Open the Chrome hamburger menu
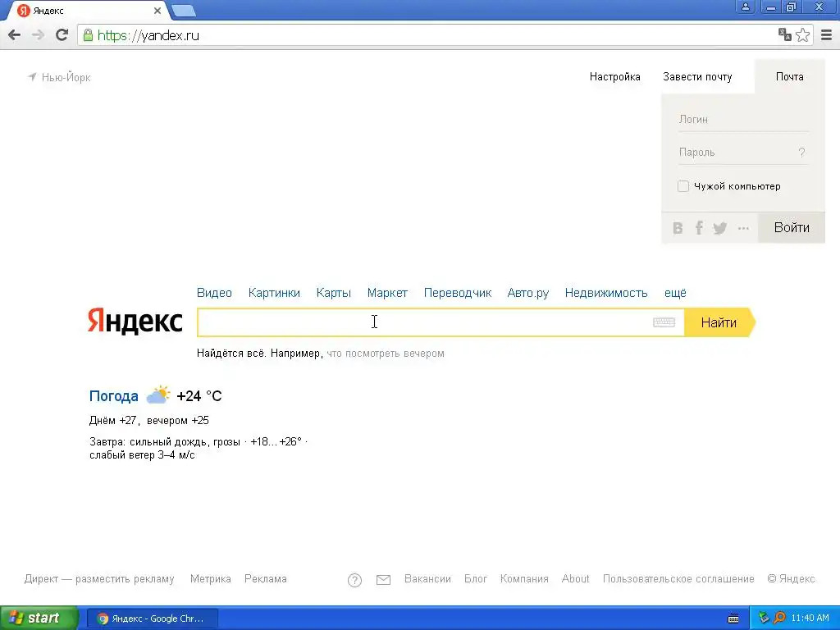The width and height of the screenshot is (840, 630). (x=827, y=35)
